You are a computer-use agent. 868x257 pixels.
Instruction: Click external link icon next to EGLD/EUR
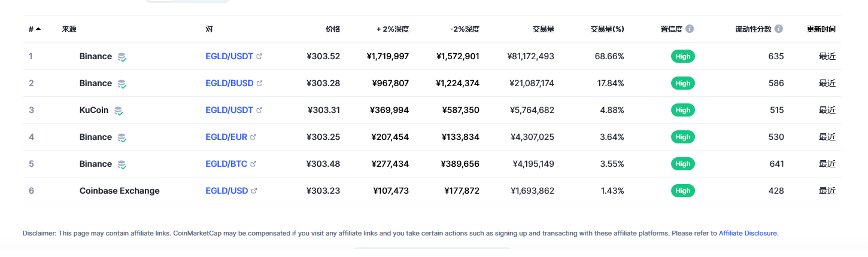[253, 137]
